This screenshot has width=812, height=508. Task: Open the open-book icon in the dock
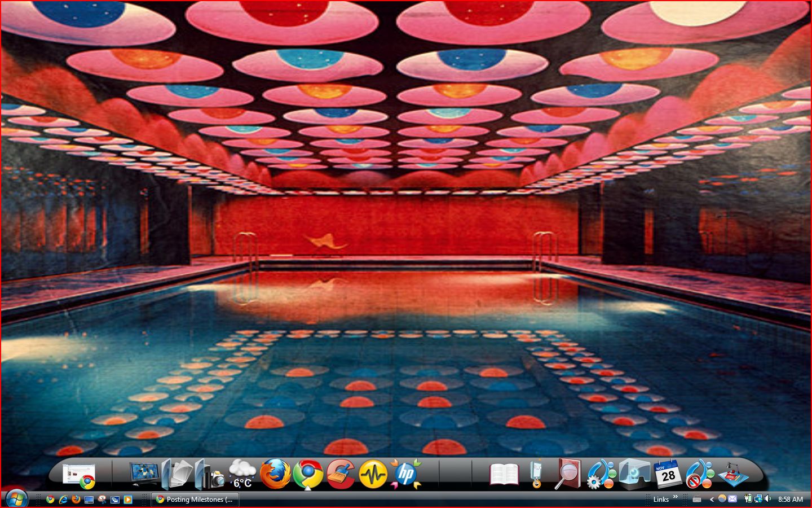504,475
